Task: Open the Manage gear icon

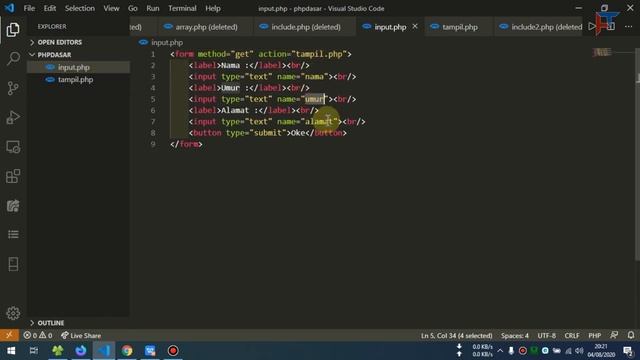Action: 13,313
